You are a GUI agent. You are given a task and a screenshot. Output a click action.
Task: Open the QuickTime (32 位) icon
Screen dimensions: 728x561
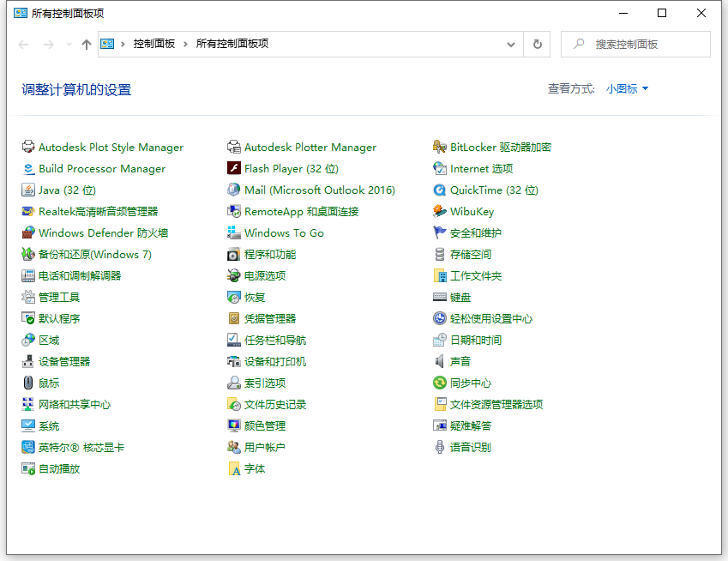point(440,190)
